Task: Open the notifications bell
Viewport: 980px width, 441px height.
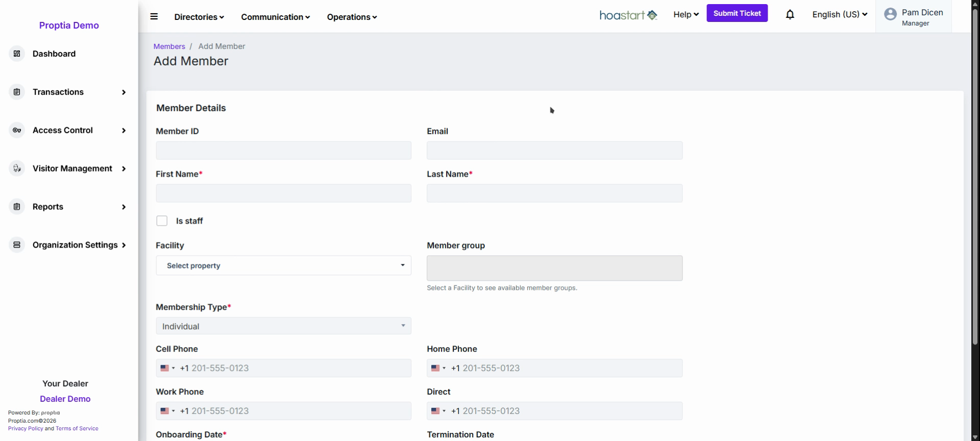Action: (x=790, y=14)
